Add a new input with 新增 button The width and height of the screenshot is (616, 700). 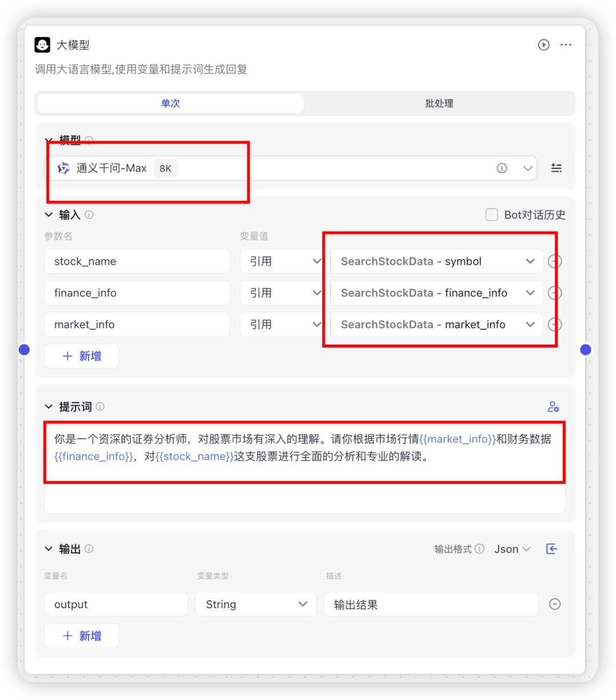pyautogui.click(x=82, y=356)
